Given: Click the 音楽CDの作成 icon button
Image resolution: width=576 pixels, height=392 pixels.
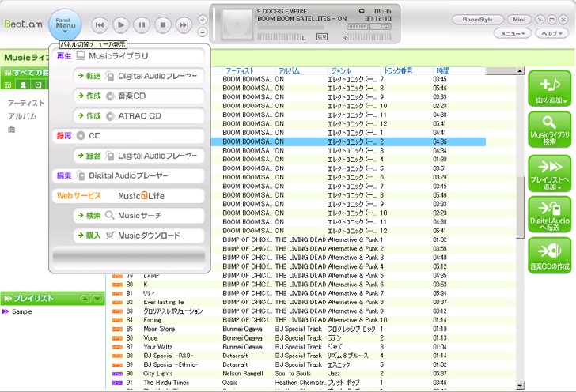Looking at the screenshot, I should click(x=550, y=256).
